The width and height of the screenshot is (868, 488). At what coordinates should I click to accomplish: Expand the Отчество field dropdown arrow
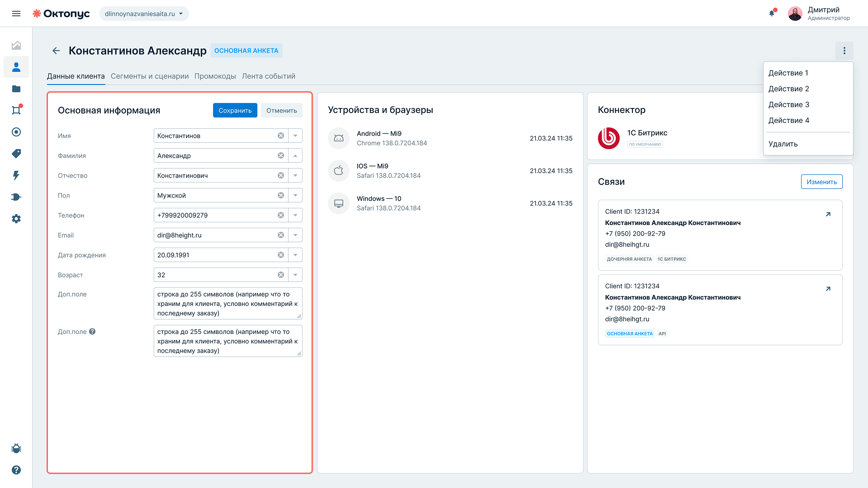pos(295,175)
